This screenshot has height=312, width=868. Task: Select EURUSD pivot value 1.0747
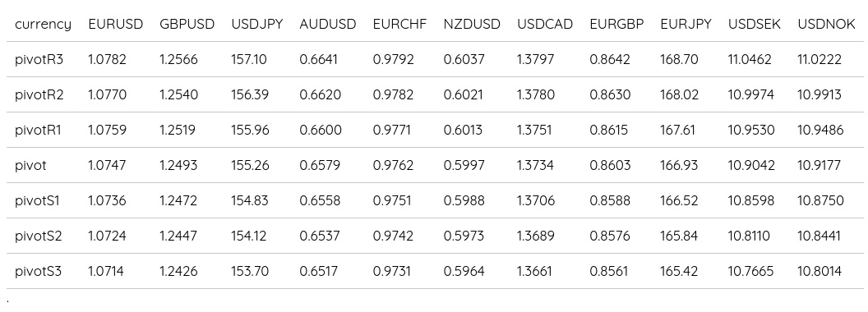coord(107,165)
